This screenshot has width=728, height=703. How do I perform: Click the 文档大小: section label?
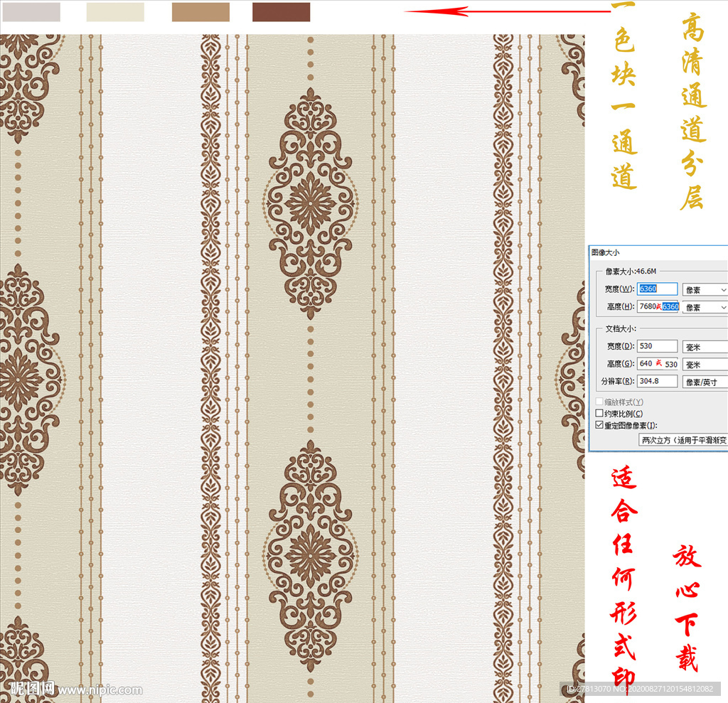point(621,328)
